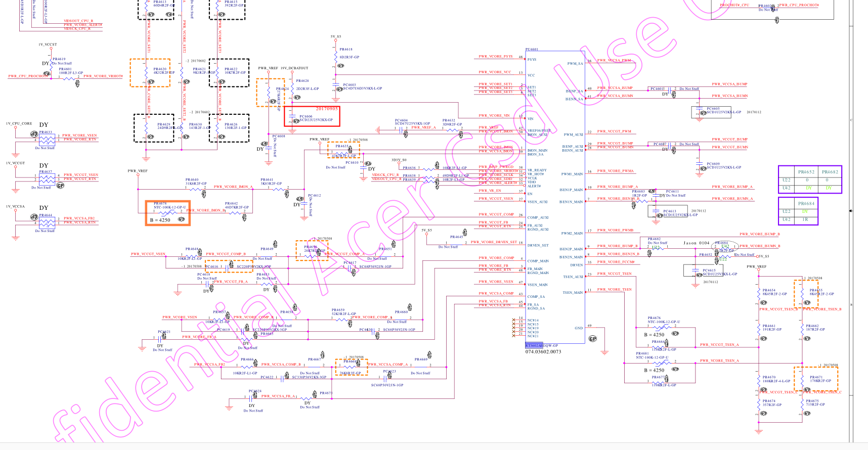This screenshot has height=450, width=868.
Task: Select the VIDSCK_CPU_R net label near PR4638
Action: [x=385, y=175]
